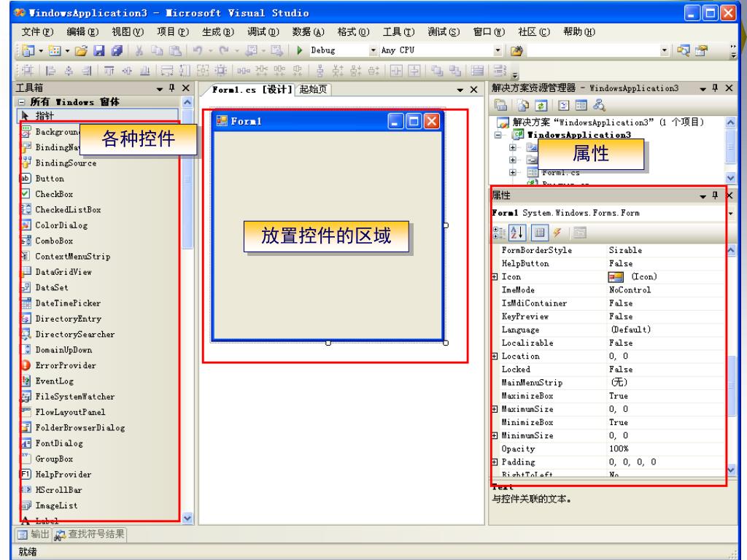Click the toolbox scroll down arrow
The height and width of the screenshot is (560, 747).
click(187, 518)
